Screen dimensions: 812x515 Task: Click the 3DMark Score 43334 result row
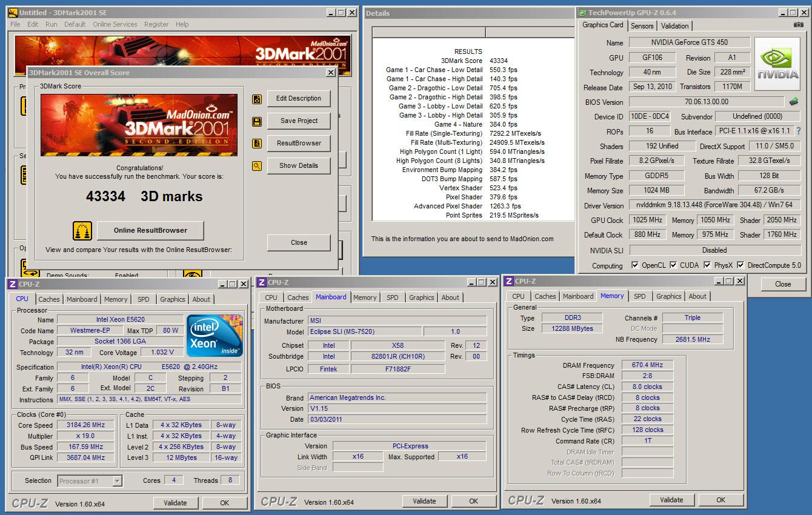tap(474, 61)
